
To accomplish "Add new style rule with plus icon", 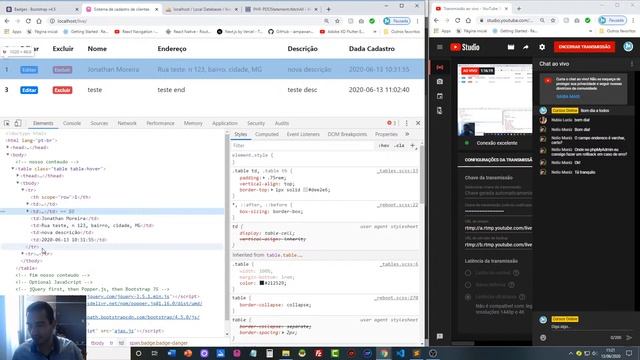I will point(412,145).
